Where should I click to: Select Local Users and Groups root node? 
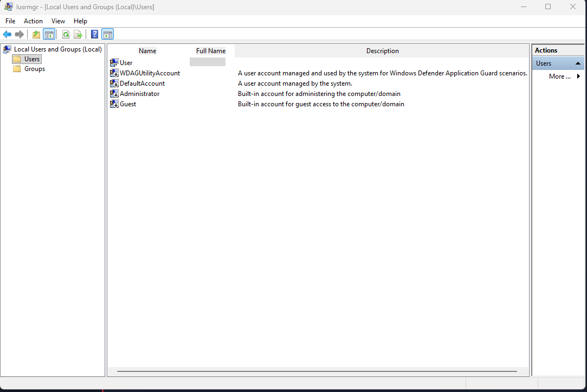57,49
